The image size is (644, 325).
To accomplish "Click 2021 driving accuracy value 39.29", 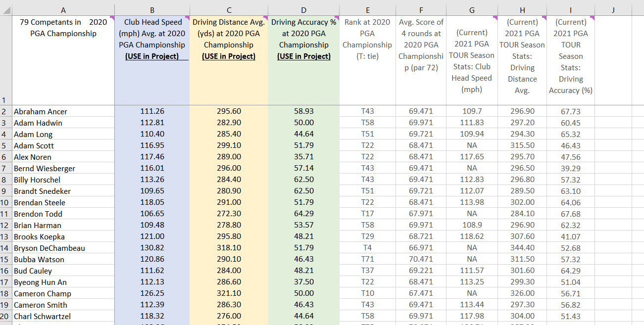I will 571,168.
